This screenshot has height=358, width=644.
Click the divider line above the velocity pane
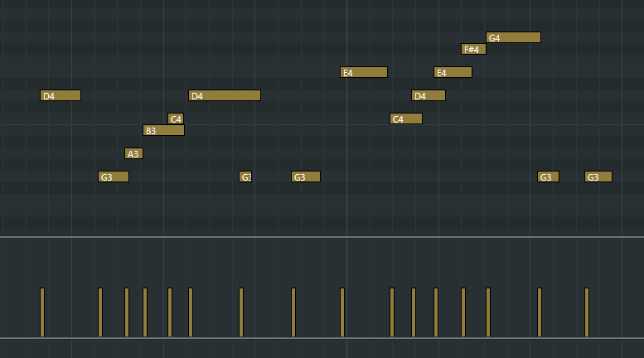pos(322,237)
